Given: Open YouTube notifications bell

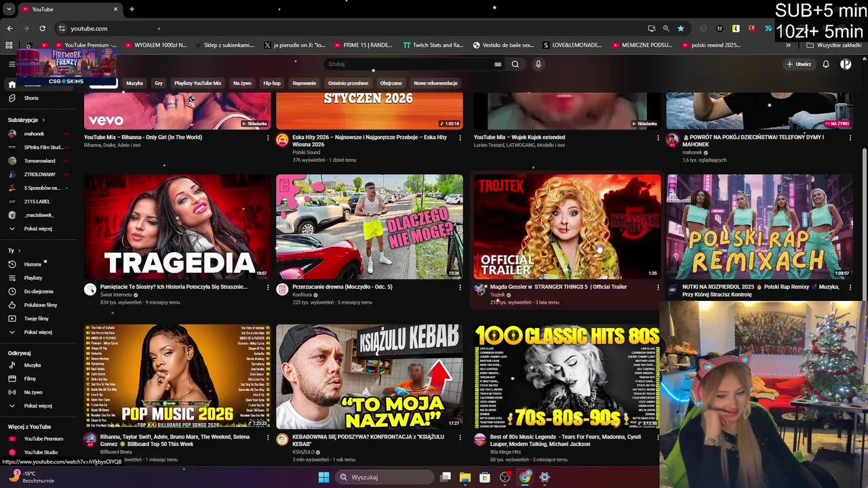Looking at the screenshot, I should pyautogui.click(x=826, y=64).
